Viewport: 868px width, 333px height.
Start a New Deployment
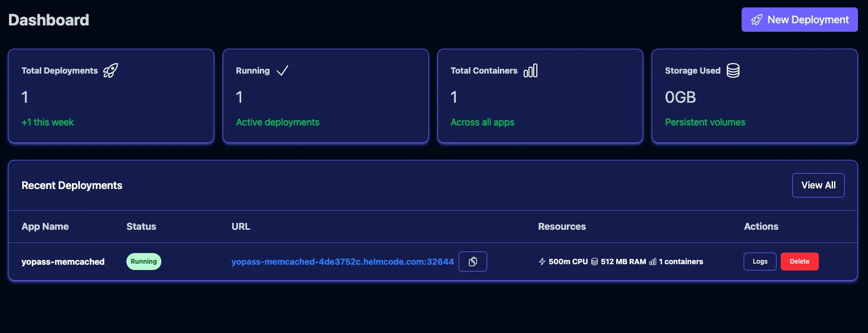[x=799, y=20]
